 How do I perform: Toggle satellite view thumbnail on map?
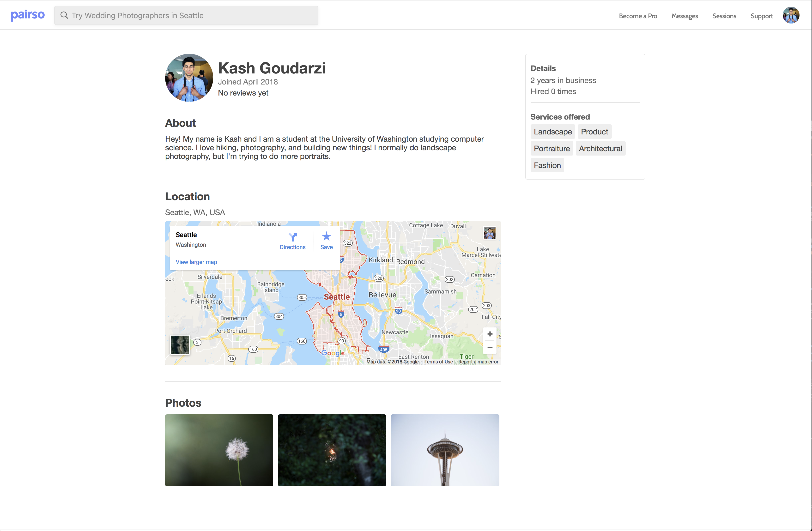[x=180, y=344]
